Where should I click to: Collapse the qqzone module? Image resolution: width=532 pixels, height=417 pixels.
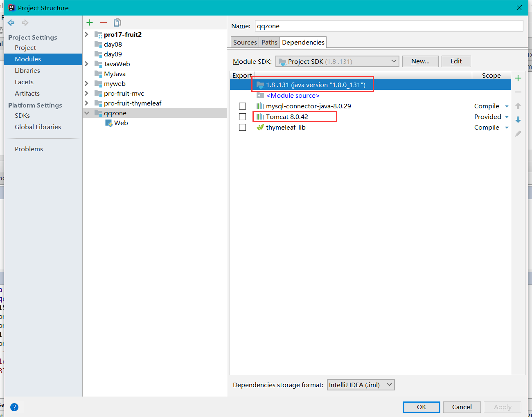point(87,113)
